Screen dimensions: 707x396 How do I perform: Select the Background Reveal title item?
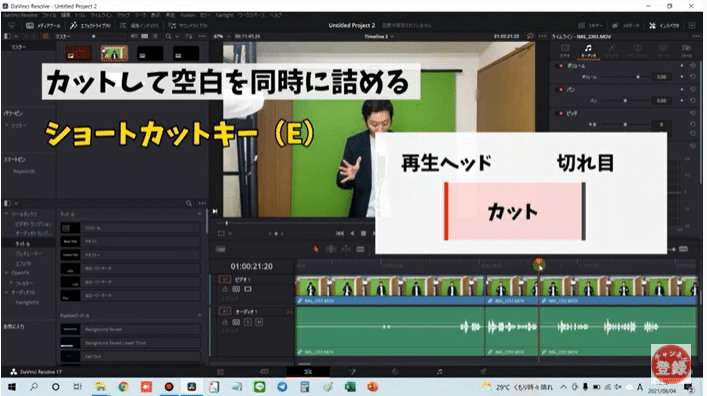[x=130, y=329]
